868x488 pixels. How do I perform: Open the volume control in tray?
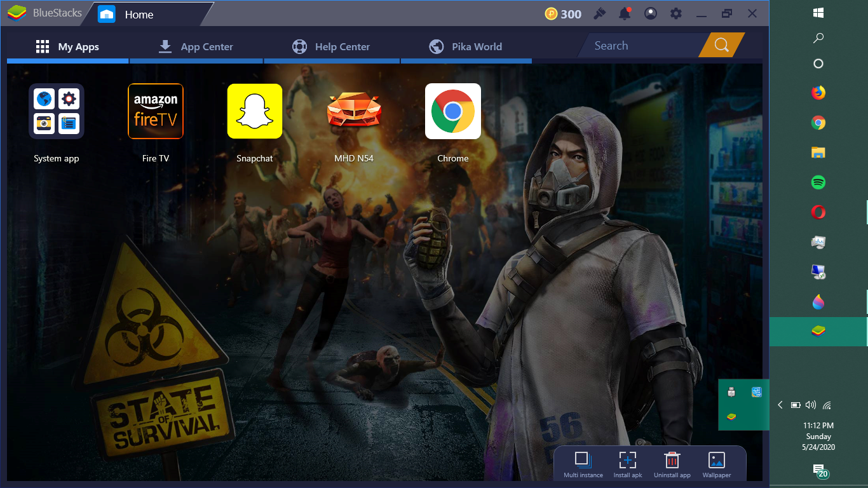(x=811, y=405)
